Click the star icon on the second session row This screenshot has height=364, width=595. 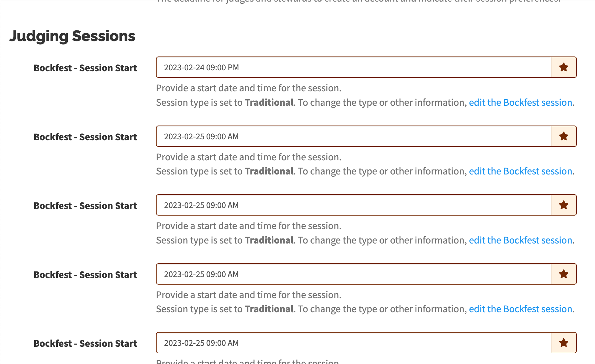[564, 136]
